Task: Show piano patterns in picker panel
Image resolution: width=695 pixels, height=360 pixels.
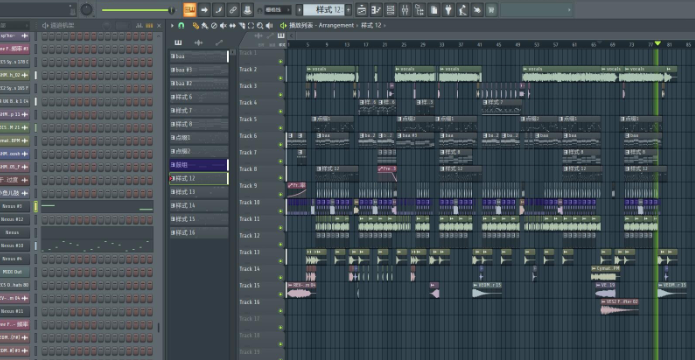Action: point(178,43)
